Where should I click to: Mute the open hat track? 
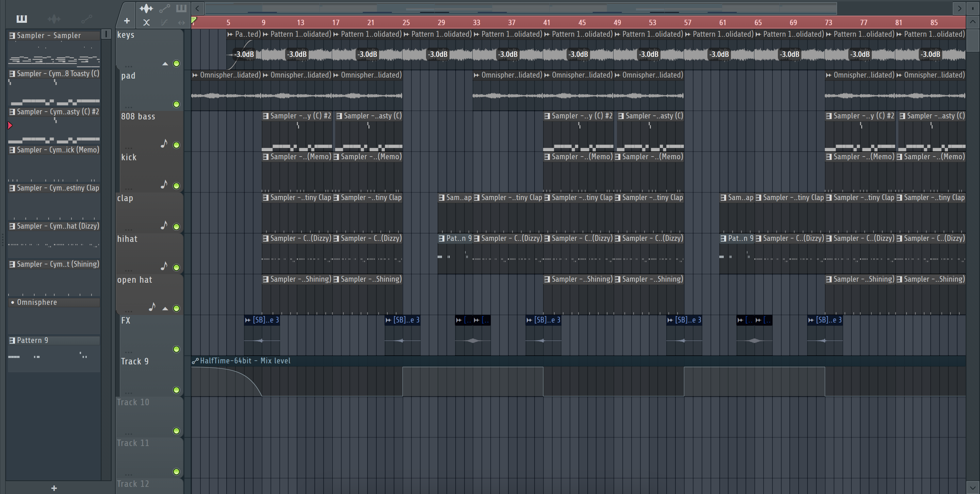click(x=176, y=309)
